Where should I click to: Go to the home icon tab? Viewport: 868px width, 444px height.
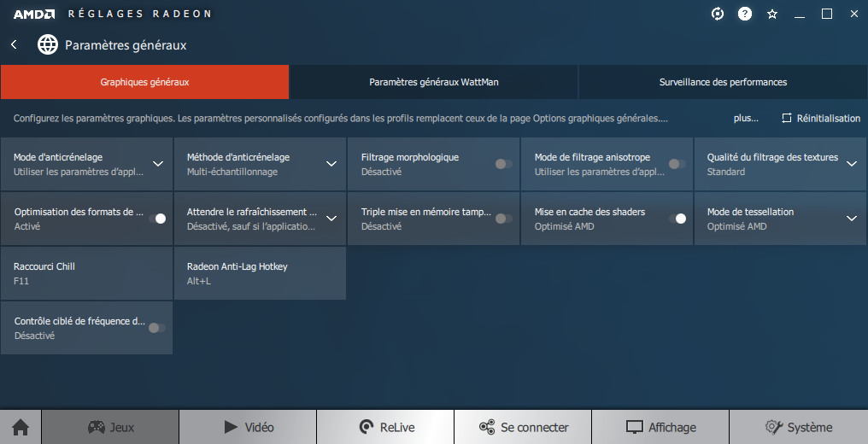(x=21, y=427)
